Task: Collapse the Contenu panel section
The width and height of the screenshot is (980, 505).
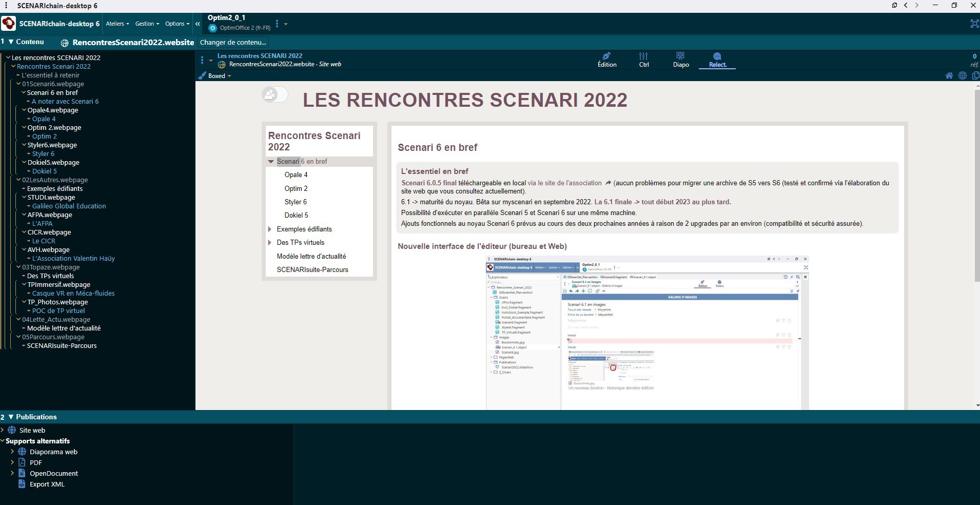Action: (11, 42)
